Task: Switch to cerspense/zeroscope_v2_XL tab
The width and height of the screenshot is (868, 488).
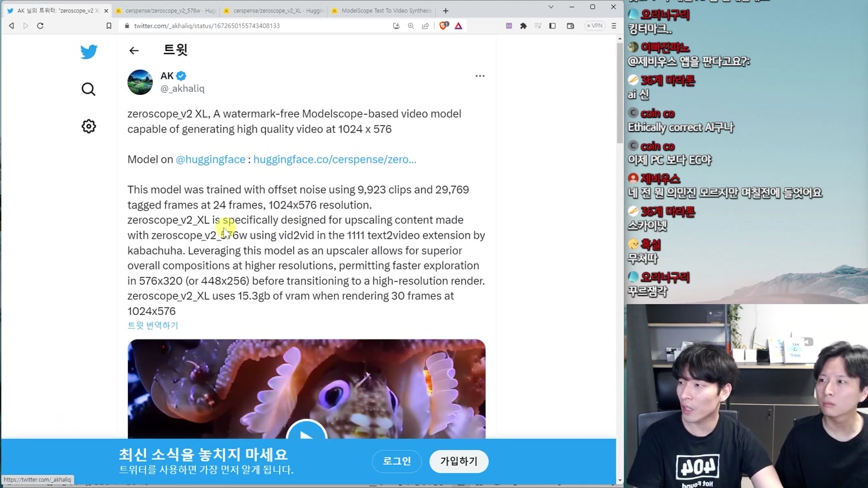Action: pyautogui.click(x=273, y=10)
